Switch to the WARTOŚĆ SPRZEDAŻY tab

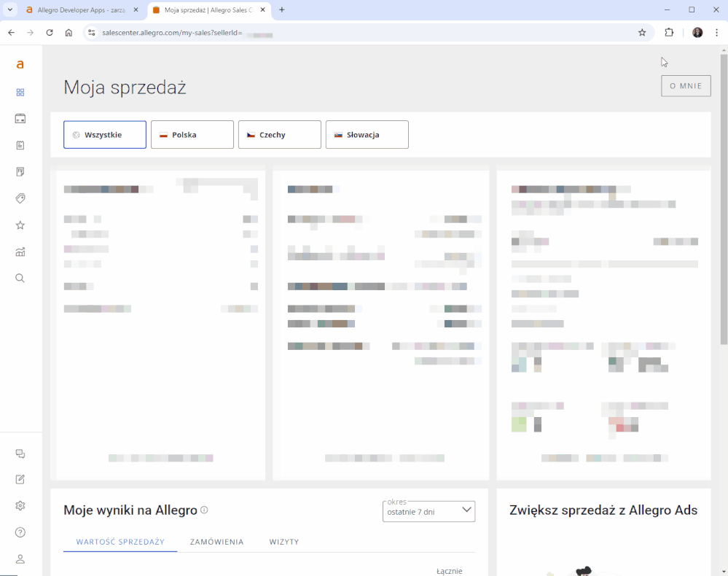click(120, 542)
